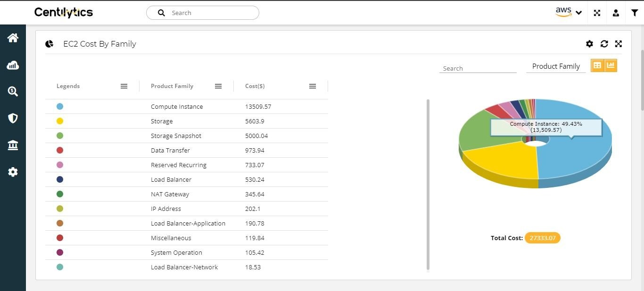Open the governance bank icon in sidebar
The image size is (644, 291).
(x=13, y=145)
